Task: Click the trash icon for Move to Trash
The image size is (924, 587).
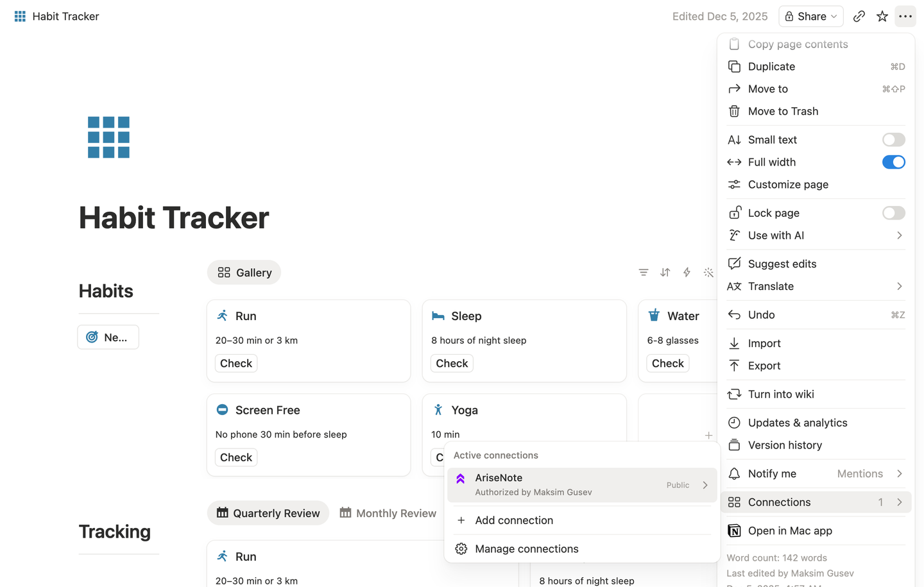Action: [x=734, y=112]
